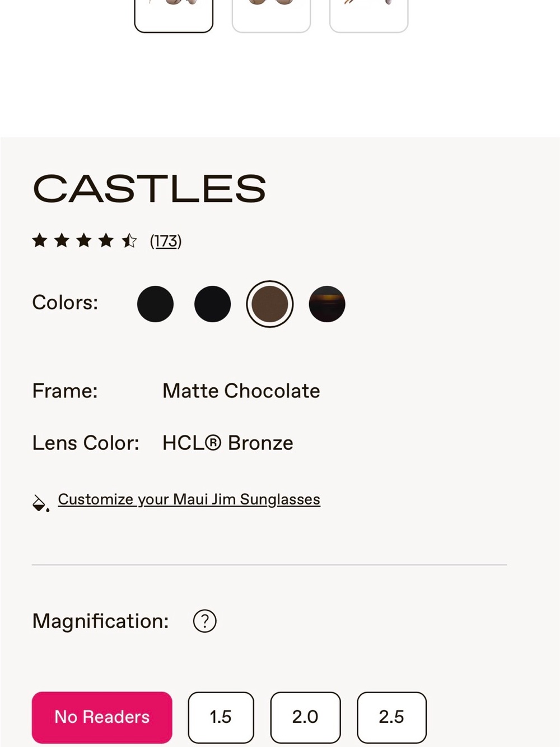This screenshot has height=747, width=560.
Task: Click the fourth rating star
Action: pyautogui.click(x=106, y=240)
